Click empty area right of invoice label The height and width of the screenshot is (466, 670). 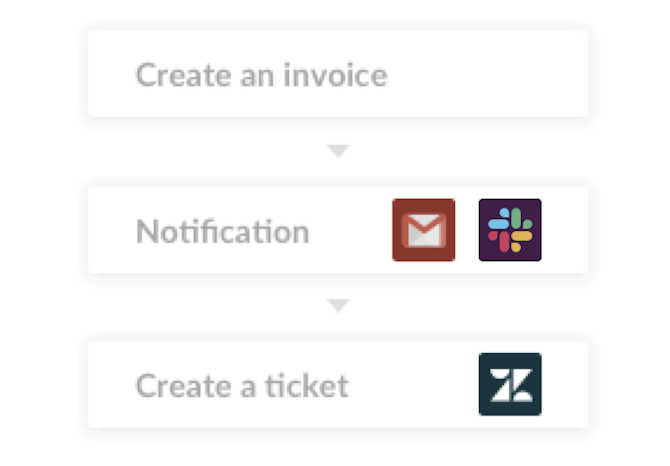point(487,73)
